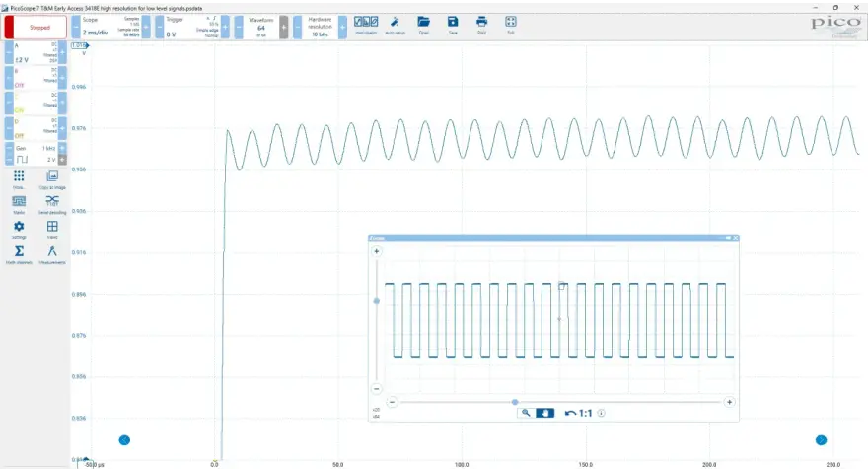The width and height of the screenshot is (868, 473).
Task: Open the Masks tool
Action: coord(19,203)
